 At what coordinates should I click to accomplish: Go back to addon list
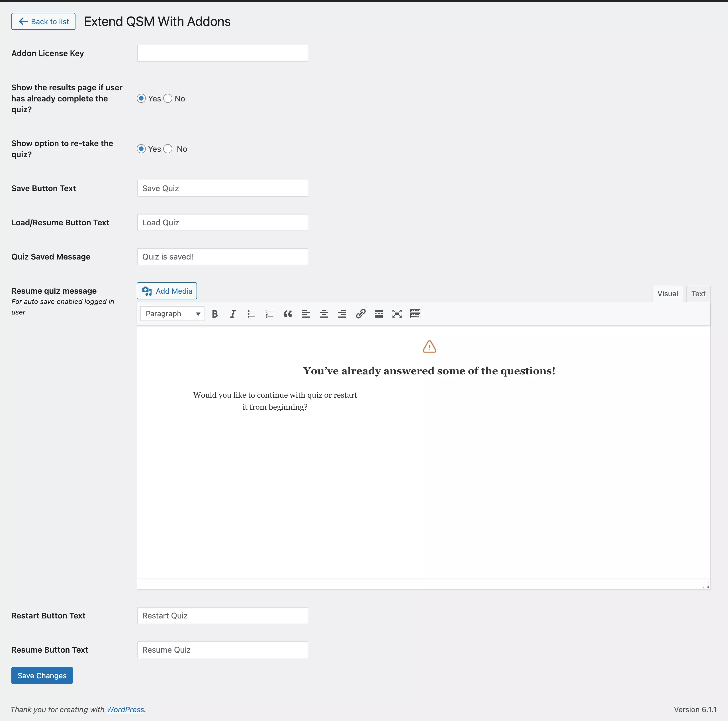click(x=43, y=21)
